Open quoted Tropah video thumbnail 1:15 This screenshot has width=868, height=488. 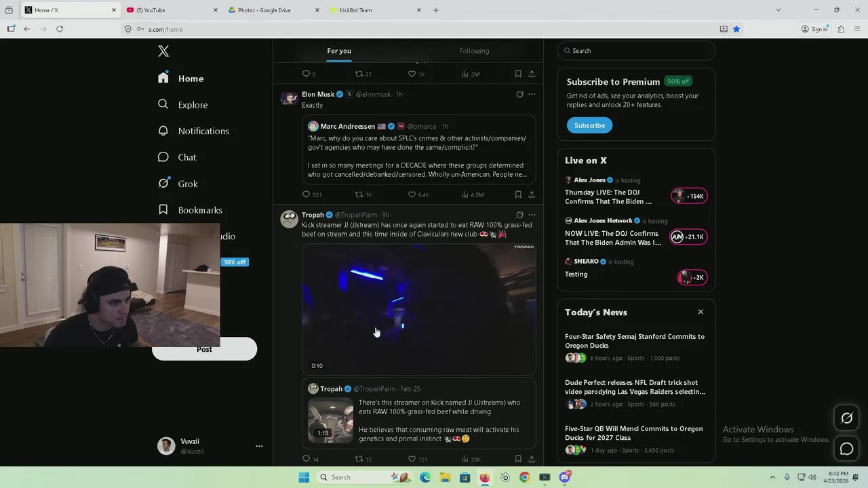pos(330,420)
